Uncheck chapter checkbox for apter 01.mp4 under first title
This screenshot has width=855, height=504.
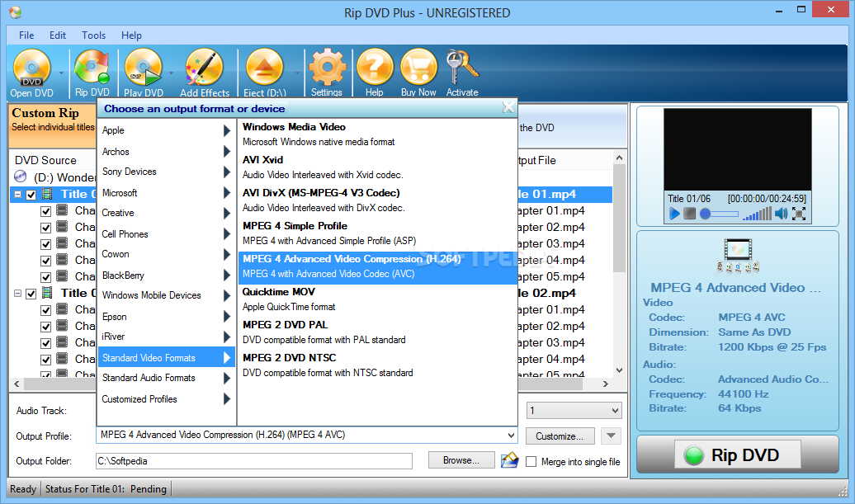pos(46,211)
